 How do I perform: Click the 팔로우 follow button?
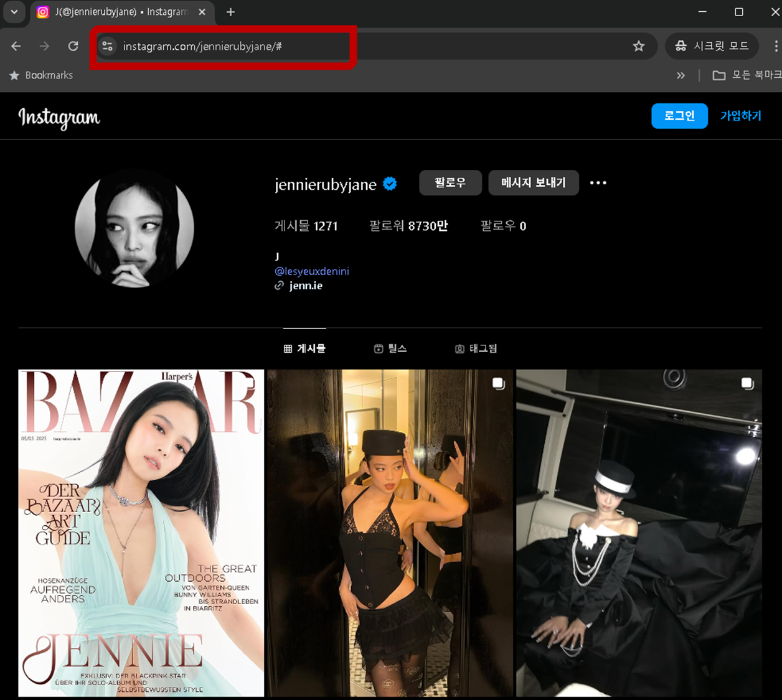click(450, 183)
